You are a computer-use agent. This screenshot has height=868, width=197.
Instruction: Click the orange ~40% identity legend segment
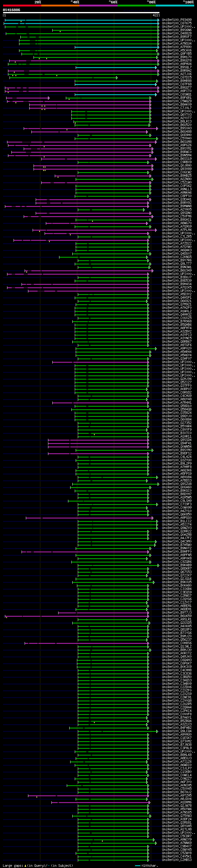pyautogui.click(x=60, y=6)
